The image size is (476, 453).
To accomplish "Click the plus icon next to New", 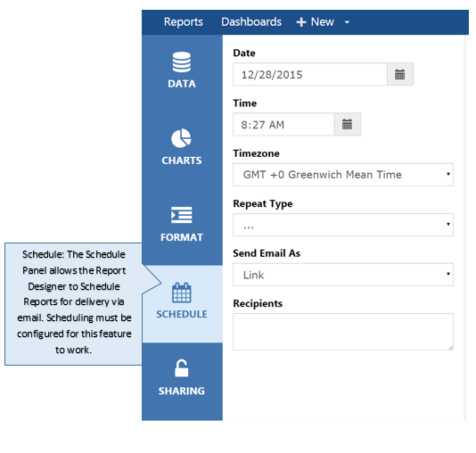I will (x=300, y=22).
